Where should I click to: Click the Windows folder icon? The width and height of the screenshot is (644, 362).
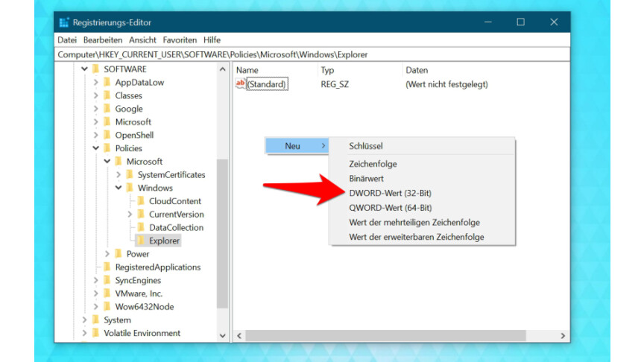pyautogui.click(x=130, y=188)
